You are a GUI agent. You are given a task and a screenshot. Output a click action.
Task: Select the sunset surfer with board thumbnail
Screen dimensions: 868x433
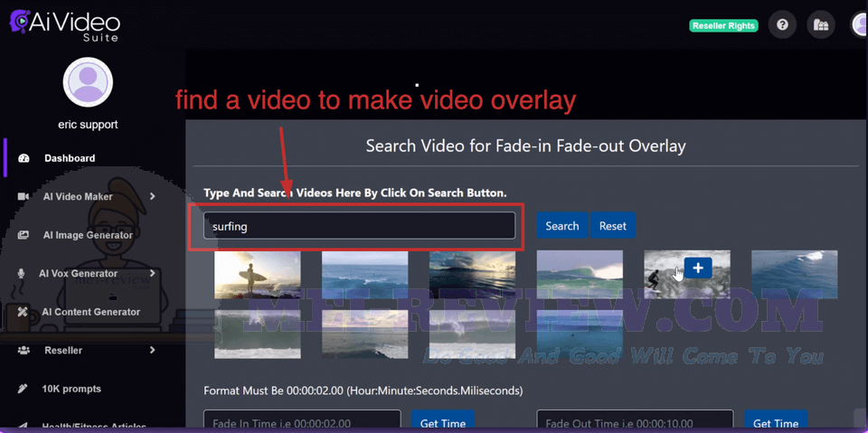click(x=258, y=275)
